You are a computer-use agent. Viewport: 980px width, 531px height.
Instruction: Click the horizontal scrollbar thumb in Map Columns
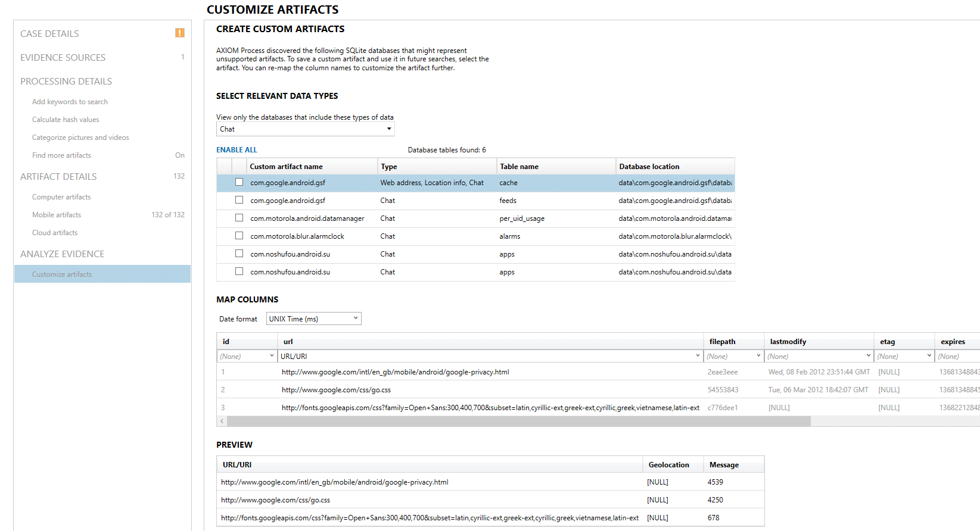point(518,421)
